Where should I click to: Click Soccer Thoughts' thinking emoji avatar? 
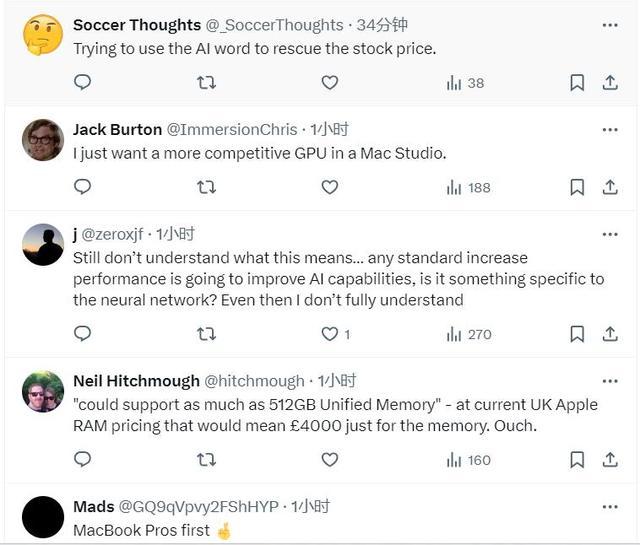43,35
